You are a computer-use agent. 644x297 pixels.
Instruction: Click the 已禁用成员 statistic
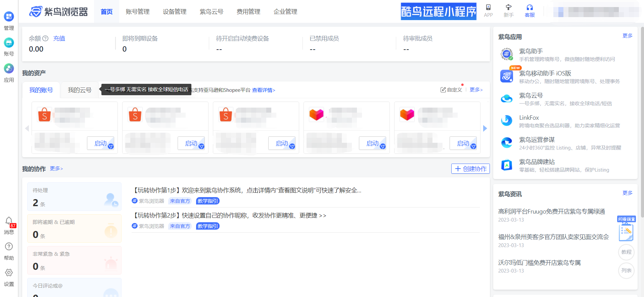tap(324, 44)
